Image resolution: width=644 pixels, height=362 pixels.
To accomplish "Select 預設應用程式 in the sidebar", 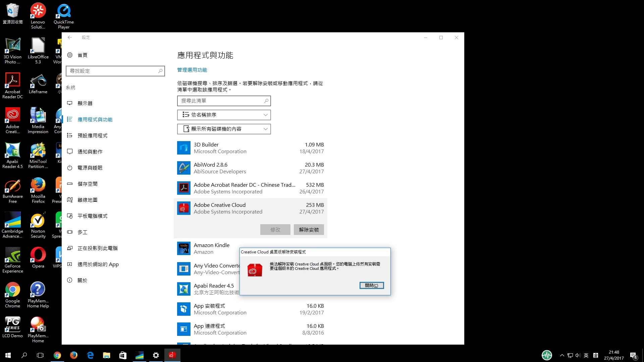I will pos(92,135).
